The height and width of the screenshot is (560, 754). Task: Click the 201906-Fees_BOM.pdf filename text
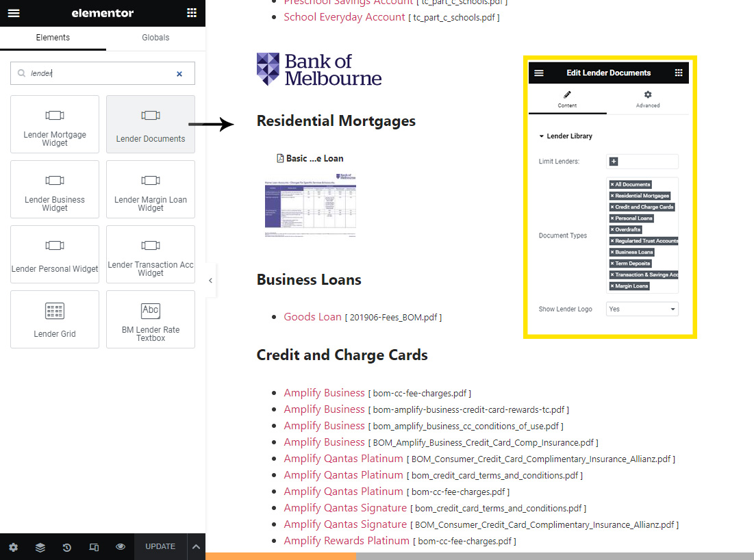point(393,317)
